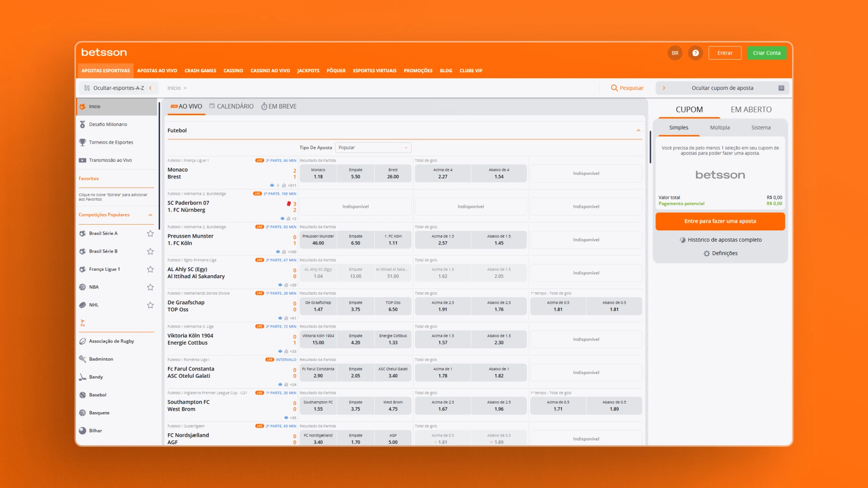Click the Inicio breadcrumb link
Screen dimensions: 868x488
click(x=174, y=88)
